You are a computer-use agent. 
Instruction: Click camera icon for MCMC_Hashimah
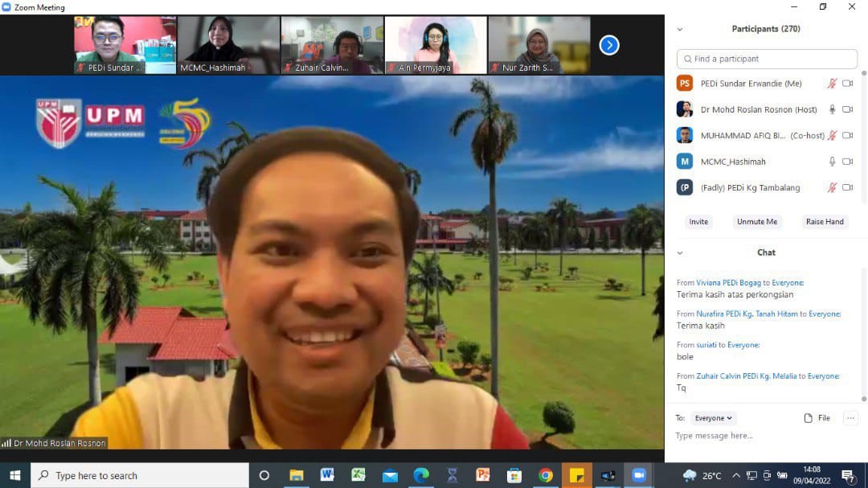tap(847, 162)
